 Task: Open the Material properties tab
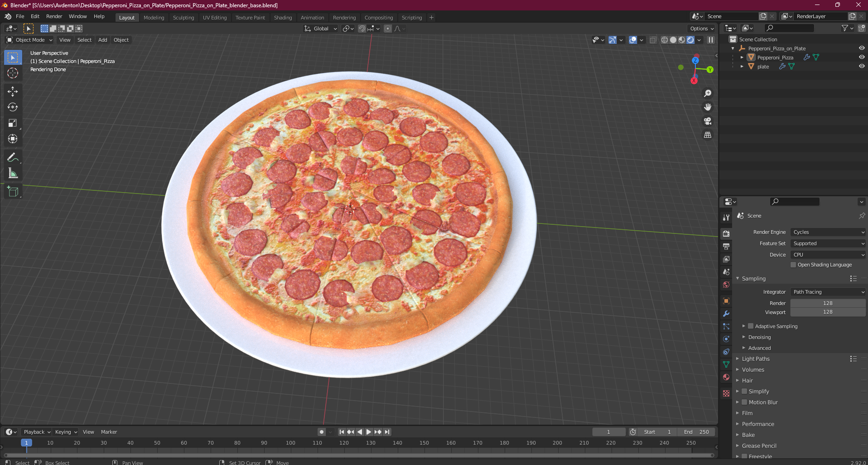[726, 377]
